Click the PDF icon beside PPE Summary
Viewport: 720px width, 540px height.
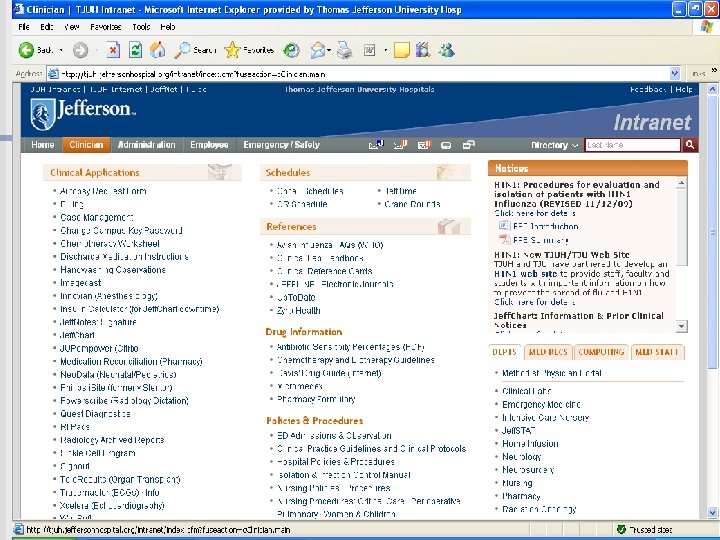[504, 239]
